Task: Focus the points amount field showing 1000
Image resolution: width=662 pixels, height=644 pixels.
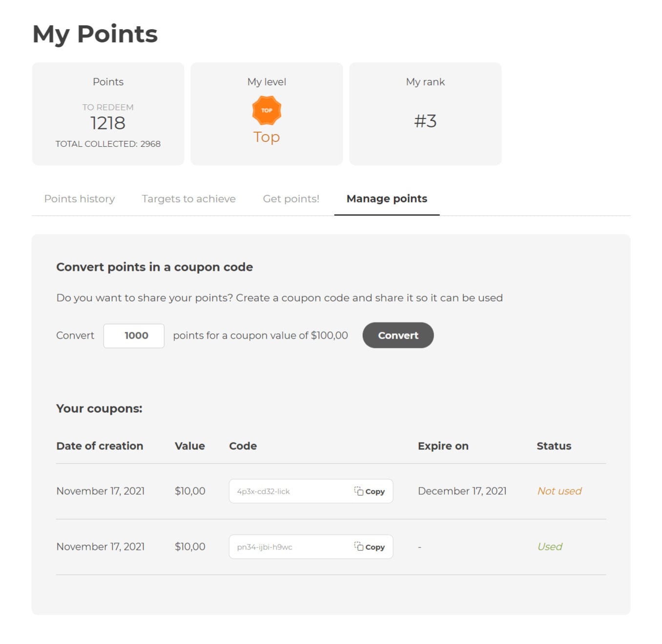Action: tap(134, 336)
